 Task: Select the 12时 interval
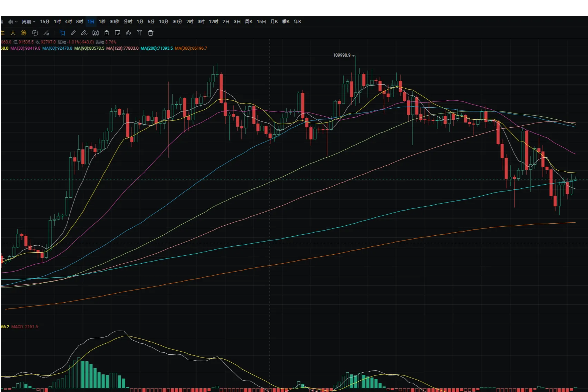(214, 22)
